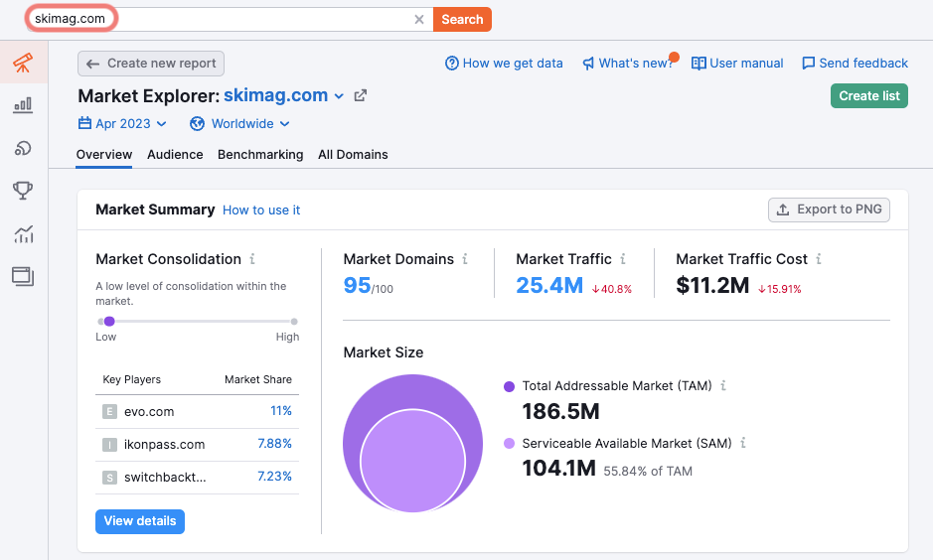The height and width of the screenshot is (560, 933).
Task: Open the How to use it link
Action: coord(261,210)
